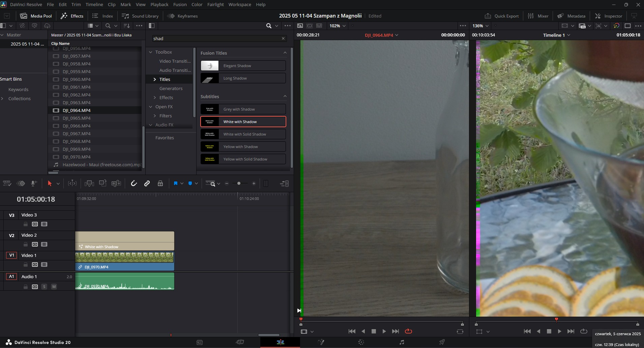Toggle the Linked Selection chain icon
The image size is (644, 348).
pyautogui.click(x=147, y=183)
